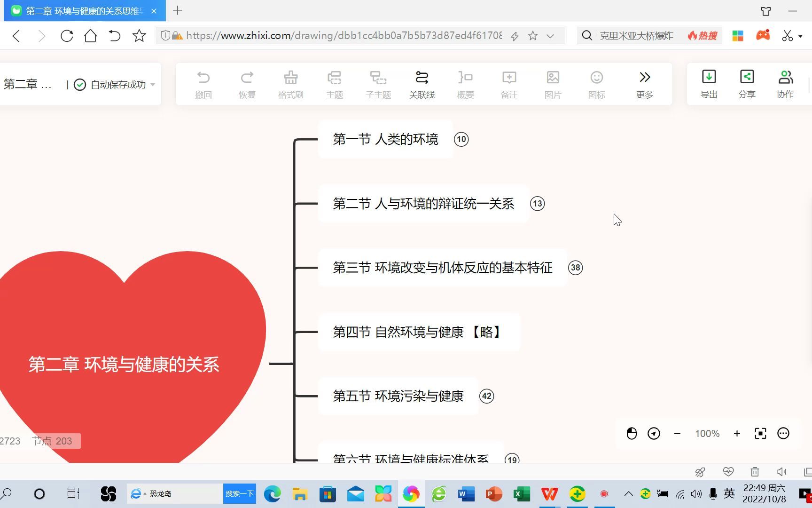Select node 第一节 人类的环境

tap(385, 139)
